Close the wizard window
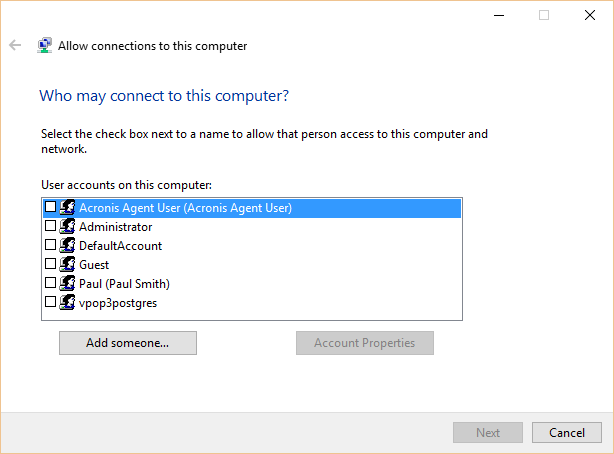Image resolution: width=614 pixels, height=454 pixels. [590, 15]
